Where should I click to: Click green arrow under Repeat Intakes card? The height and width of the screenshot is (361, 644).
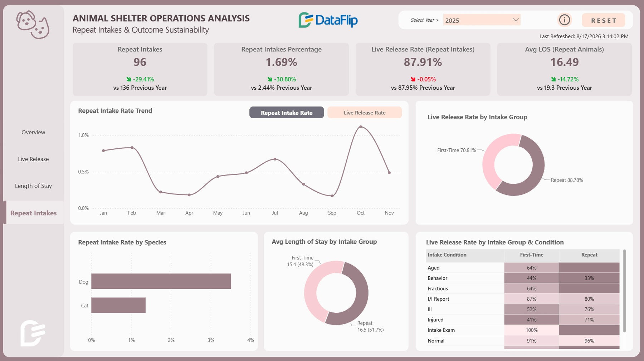(x=129, y=79)
